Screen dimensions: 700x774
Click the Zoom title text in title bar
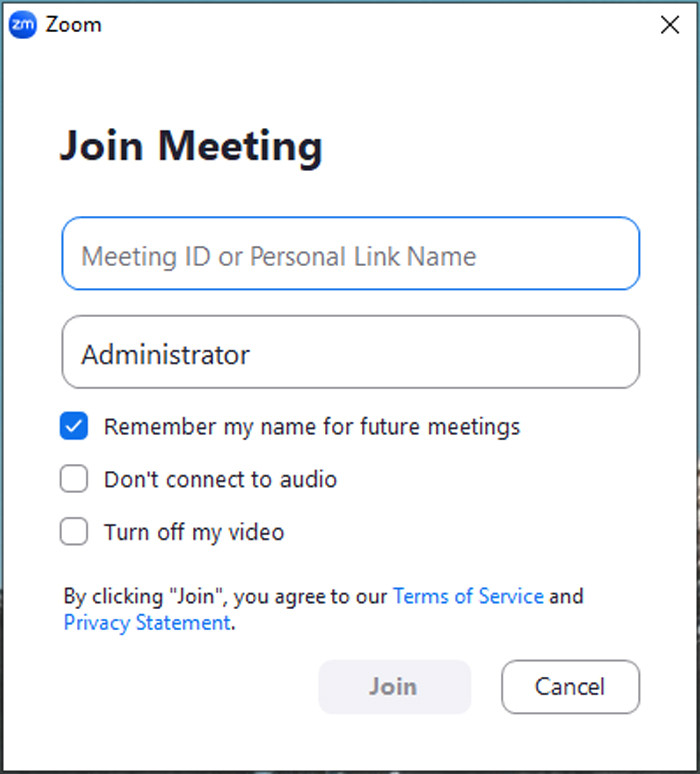[x=73, y=25]
